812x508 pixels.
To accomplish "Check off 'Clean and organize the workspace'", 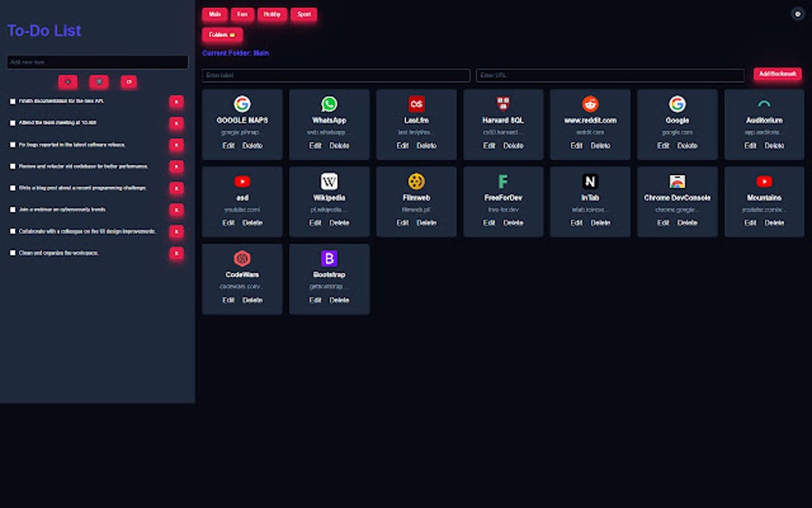I will click(x=13, y=253).
